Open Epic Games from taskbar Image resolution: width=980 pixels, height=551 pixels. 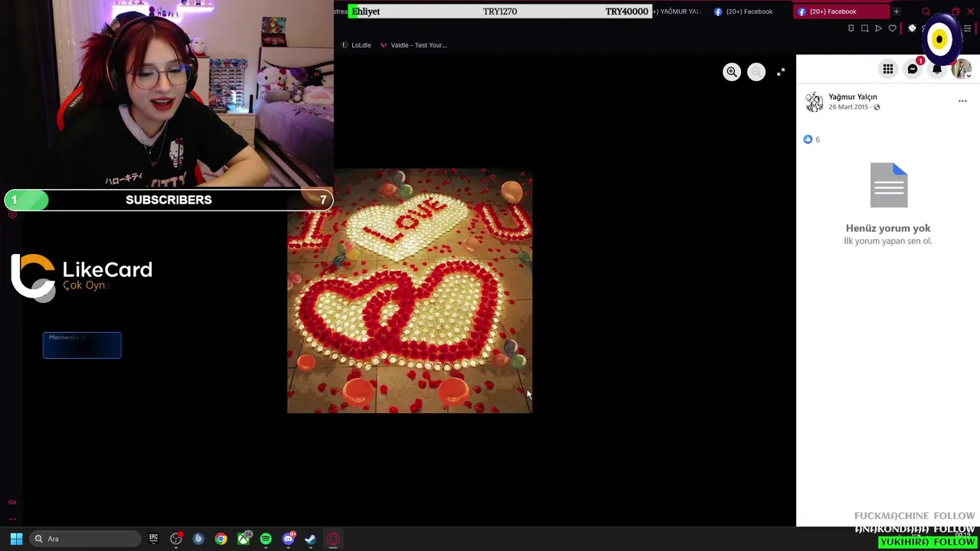153,539
